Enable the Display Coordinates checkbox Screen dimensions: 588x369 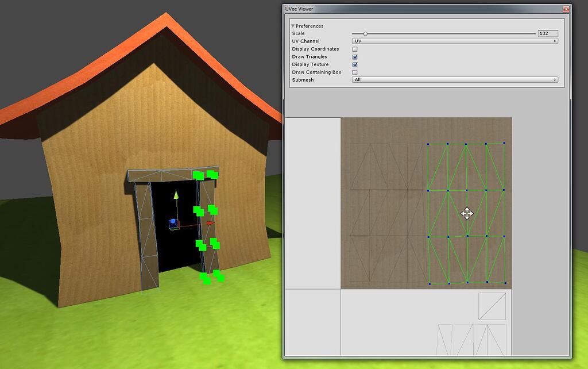pyautogui.click(x=355, y=49)
